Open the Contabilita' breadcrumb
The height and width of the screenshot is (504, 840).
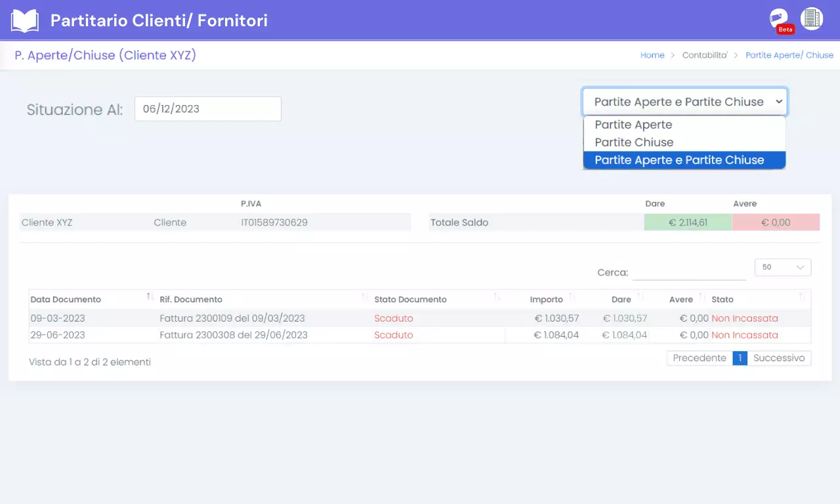pos(705,55)
